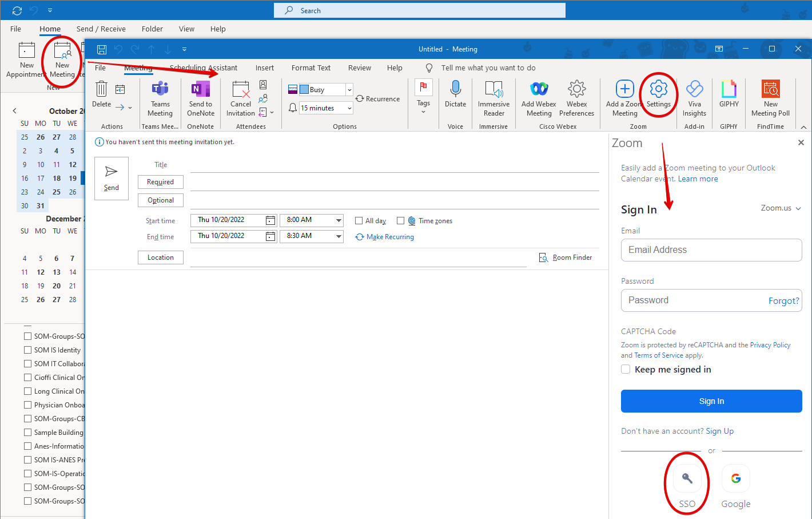Open Immersive Reader
Screen dimensions: 812x519
[x=493, y=90]
